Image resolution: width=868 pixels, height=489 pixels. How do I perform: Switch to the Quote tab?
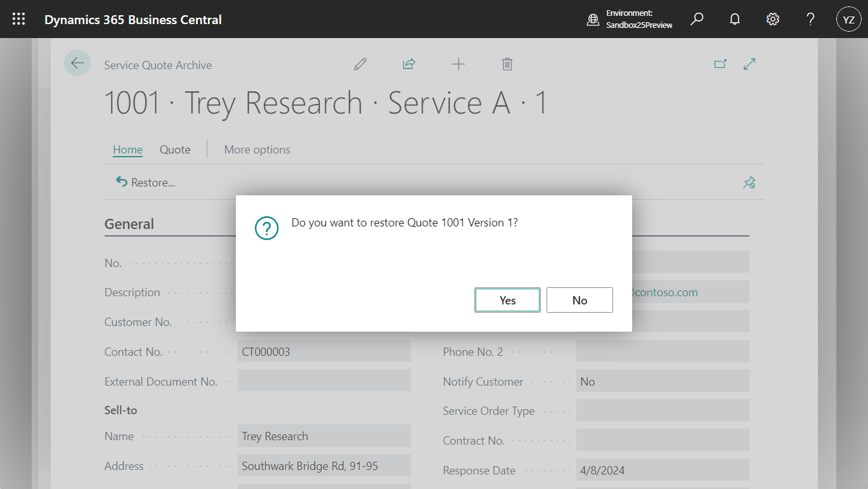coord(175,149)
